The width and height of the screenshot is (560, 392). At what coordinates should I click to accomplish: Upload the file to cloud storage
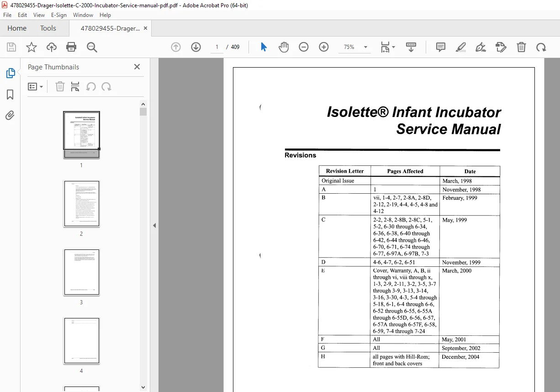pos(52,47)
